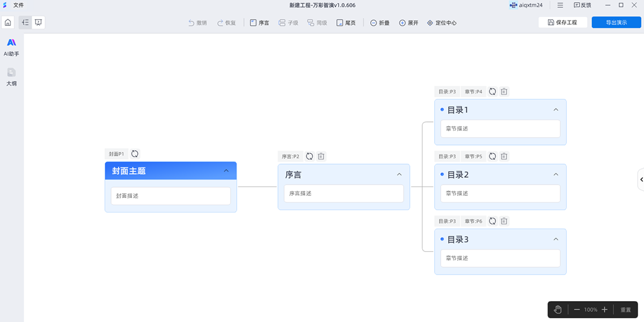Open the AI助手 panel

point(11,47)
